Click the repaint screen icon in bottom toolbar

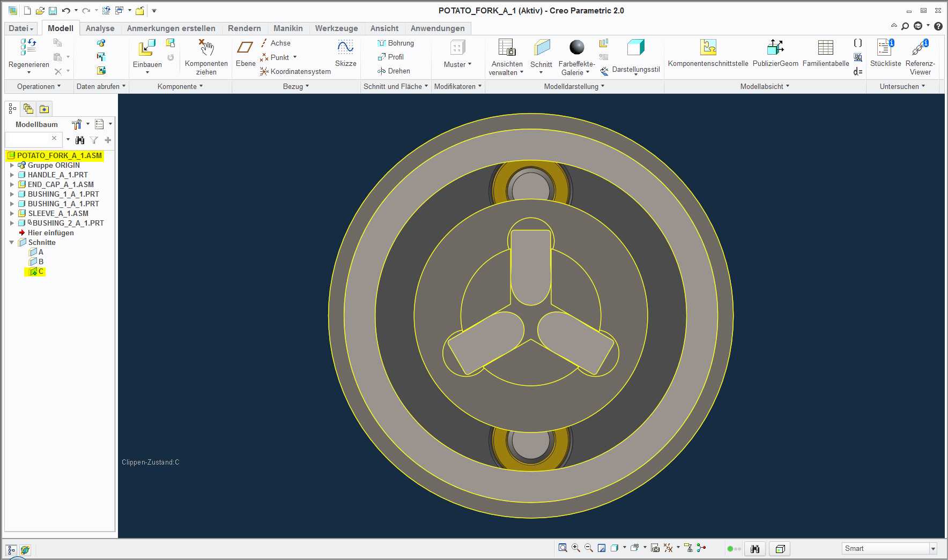tap(602, 548)
